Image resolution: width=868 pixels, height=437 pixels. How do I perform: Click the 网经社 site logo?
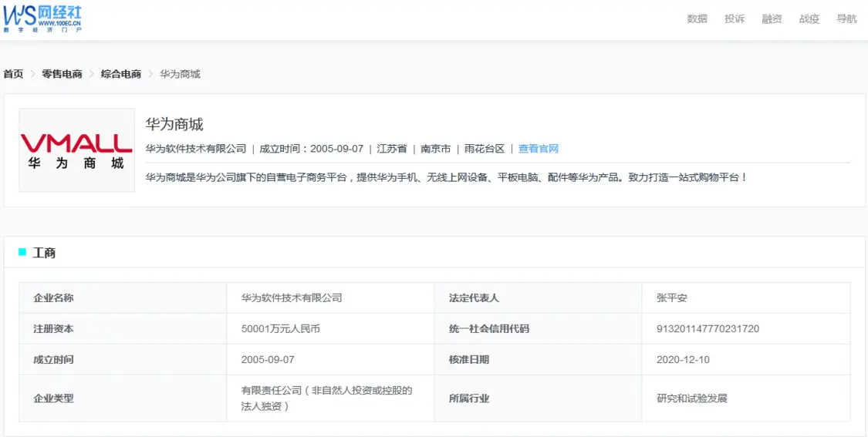pyautogui.click(x=42, y=18)
